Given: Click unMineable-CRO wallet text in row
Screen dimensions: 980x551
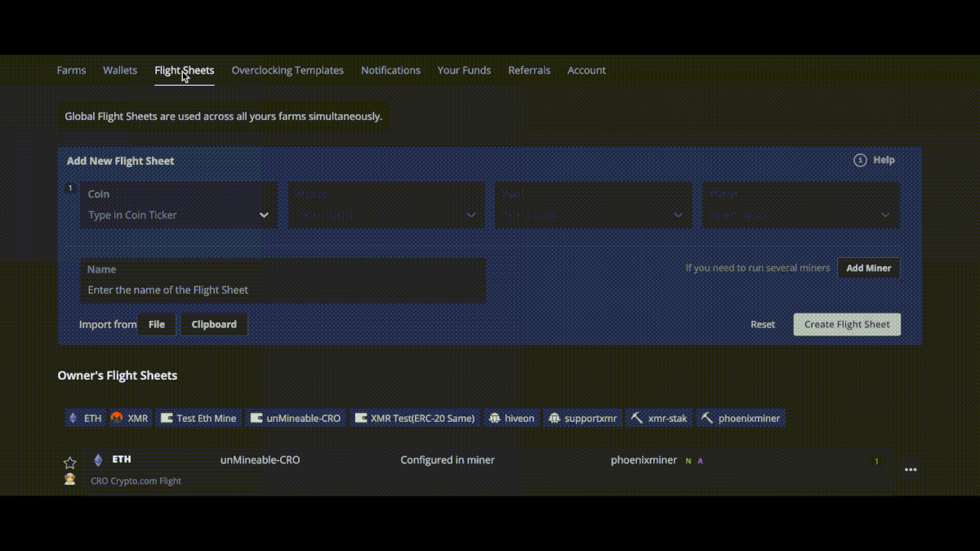Looking at the screenshot, I should coord(260,460).
